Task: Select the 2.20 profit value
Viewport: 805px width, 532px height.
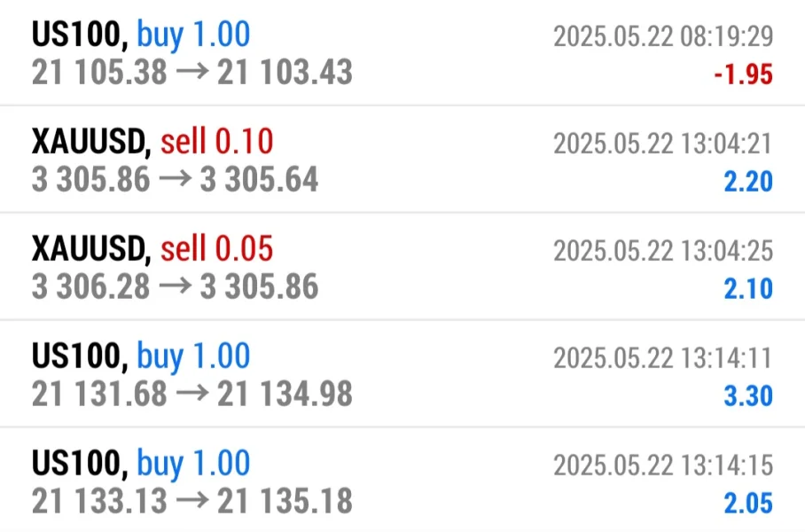Action: tap(748, 182)
